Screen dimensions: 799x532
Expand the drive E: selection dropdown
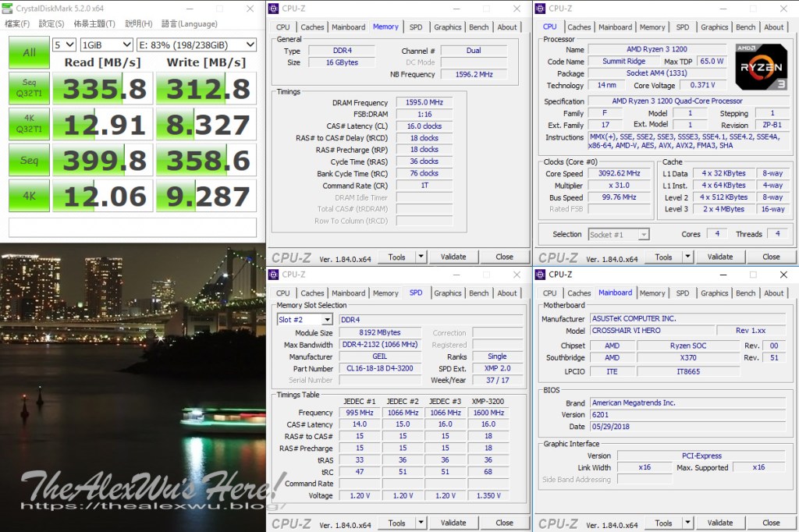196,45
